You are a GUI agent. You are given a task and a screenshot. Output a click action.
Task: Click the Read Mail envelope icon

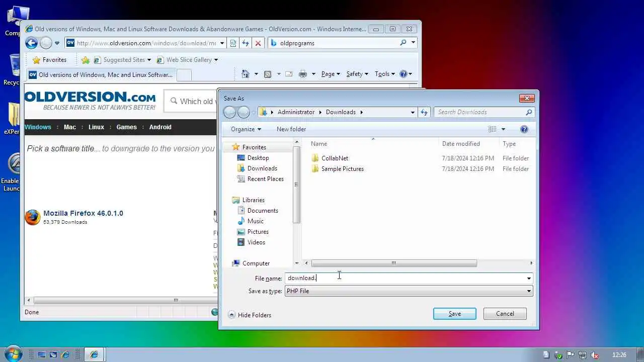click(x=289, y=74)
